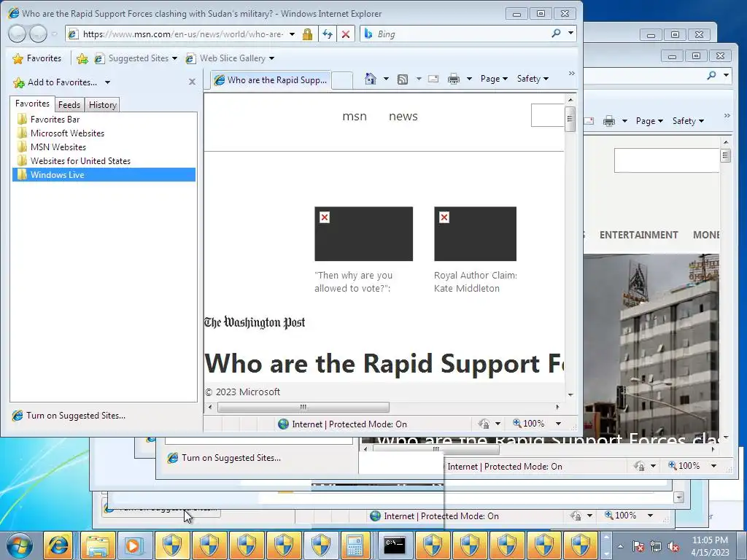
Task: Select the 'Who are the Rapid Supp...' tab
Action: click(x=270, y=80)
